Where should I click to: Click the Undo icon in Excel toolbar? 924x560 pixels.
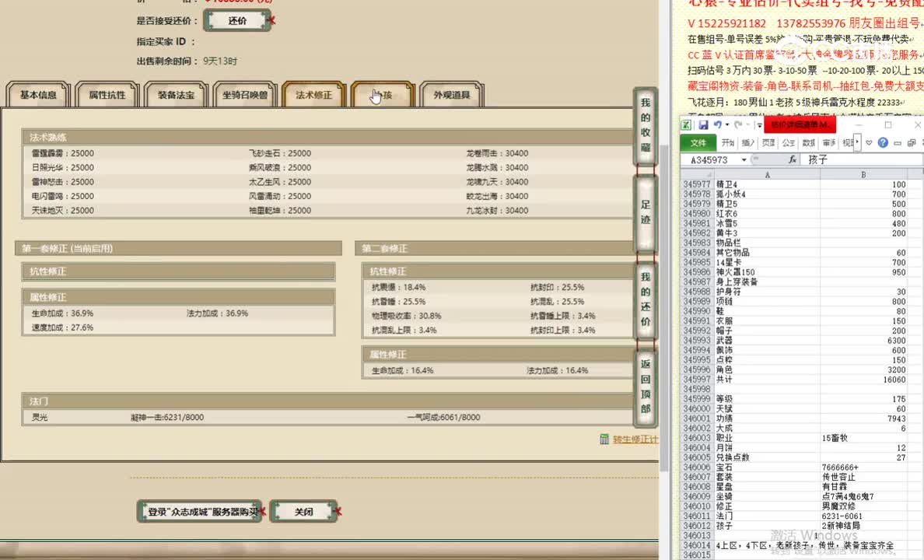718,124
